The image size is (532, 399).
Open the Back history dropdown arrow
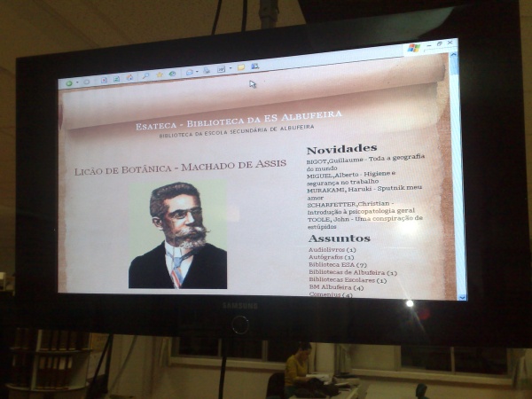(x=77, y=82)
